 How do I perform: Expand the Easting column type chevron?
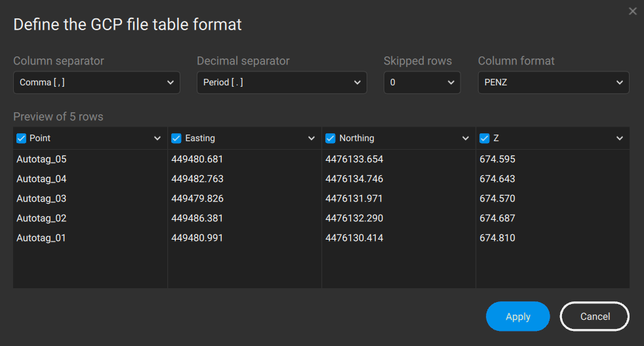(312, 139)
